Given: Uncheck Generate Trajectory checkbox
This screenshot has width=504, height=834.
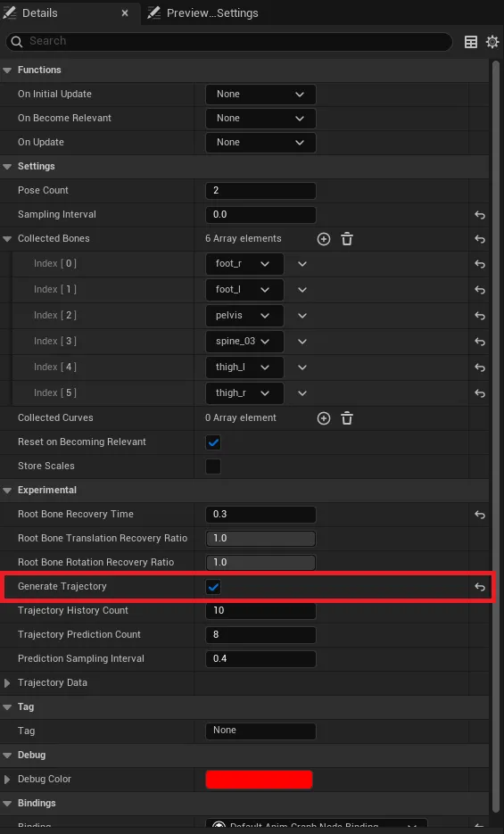Looking at the screenshot, I should coord(213,587).
